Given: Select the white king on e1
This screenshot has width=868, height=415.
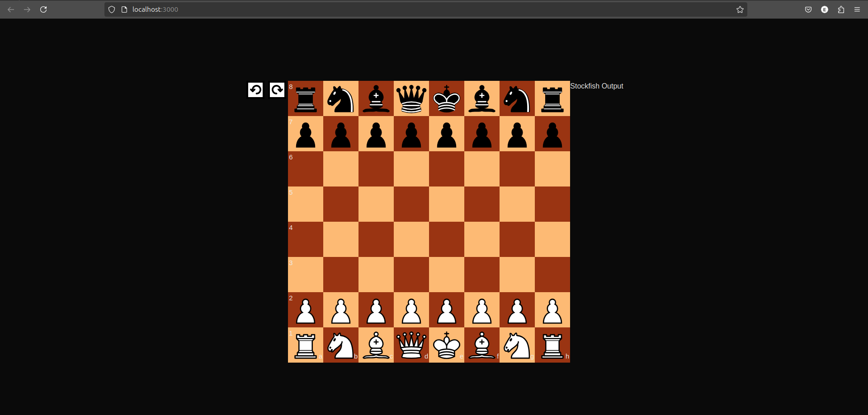Looking at the screenshot, I should [447, 345].
